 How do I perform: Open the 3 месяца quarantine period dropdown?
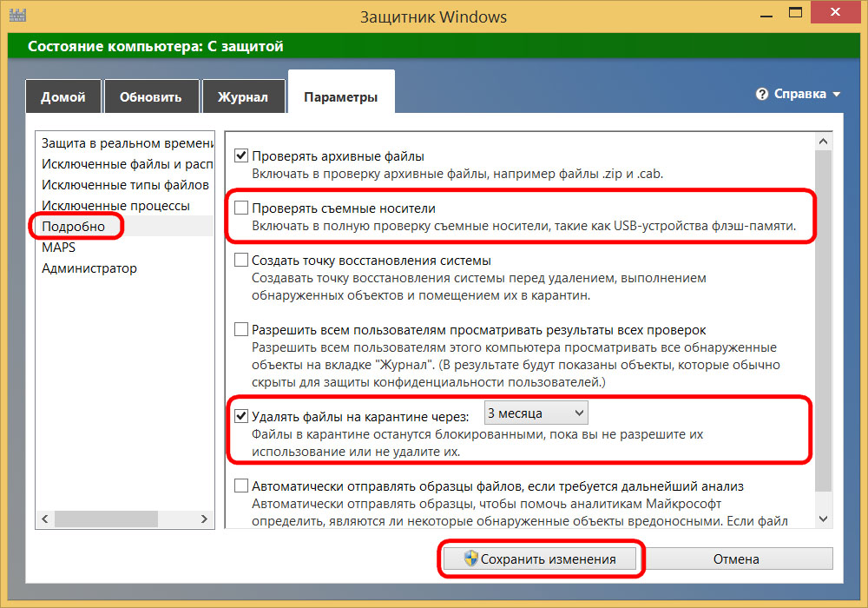[536, 413]
